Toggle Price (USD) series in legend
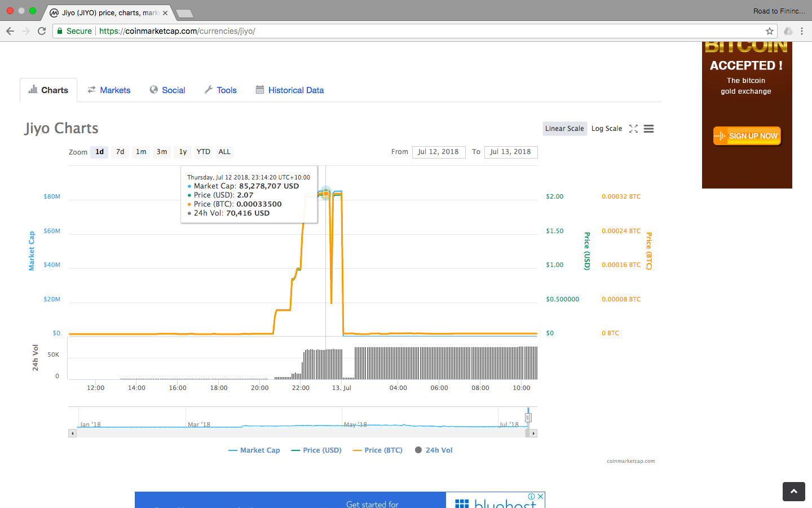This screenshot has height=508, width=812. (x=316, y=450)
